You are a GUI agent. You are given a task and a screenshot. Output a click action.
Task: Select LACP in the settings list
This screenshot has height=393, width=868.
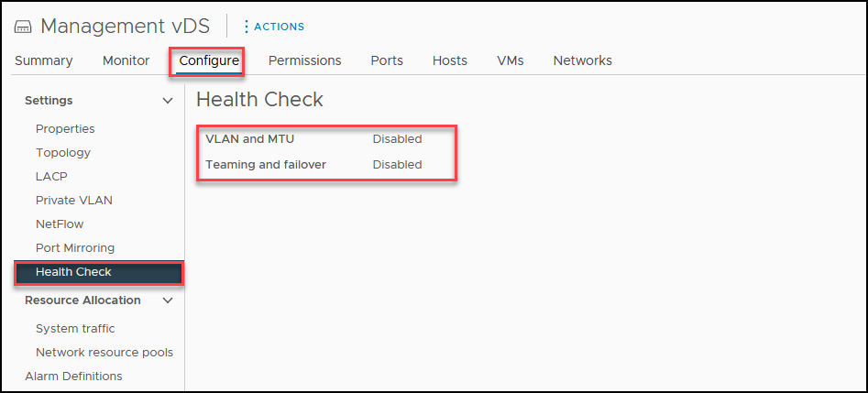[51, 177]
